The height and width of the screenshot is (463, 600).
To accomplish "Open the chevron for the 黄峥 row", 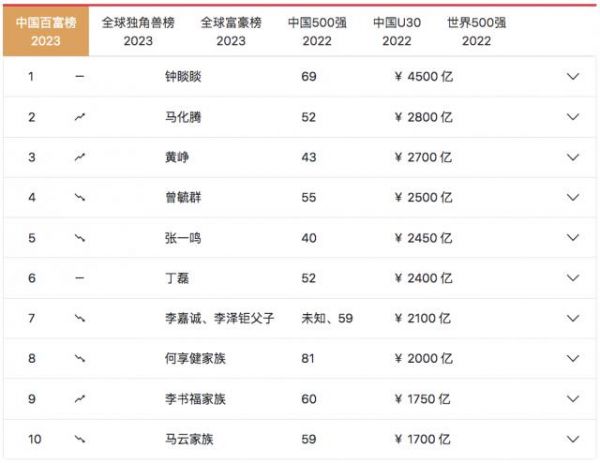I will [x=573, y=157].
